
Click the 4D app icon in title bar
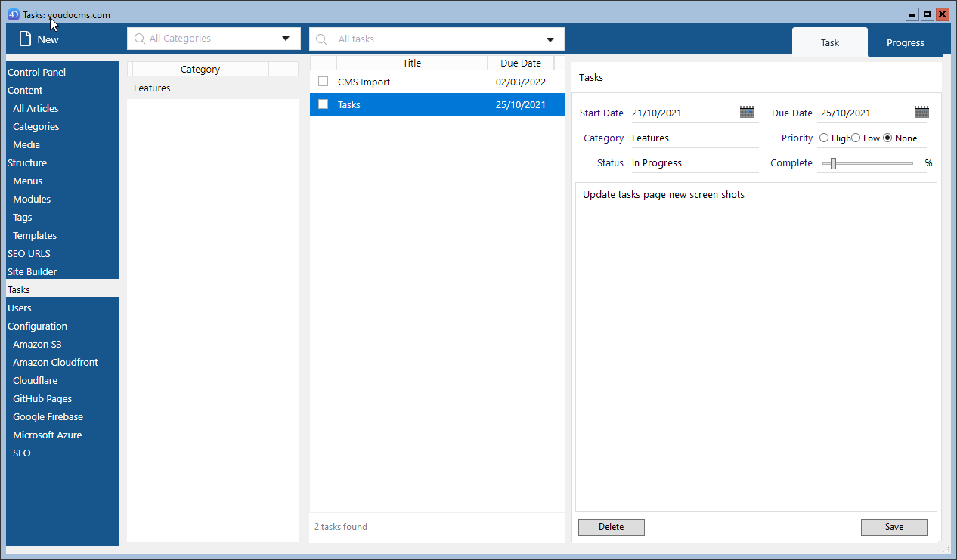click(x=13, y=14)
